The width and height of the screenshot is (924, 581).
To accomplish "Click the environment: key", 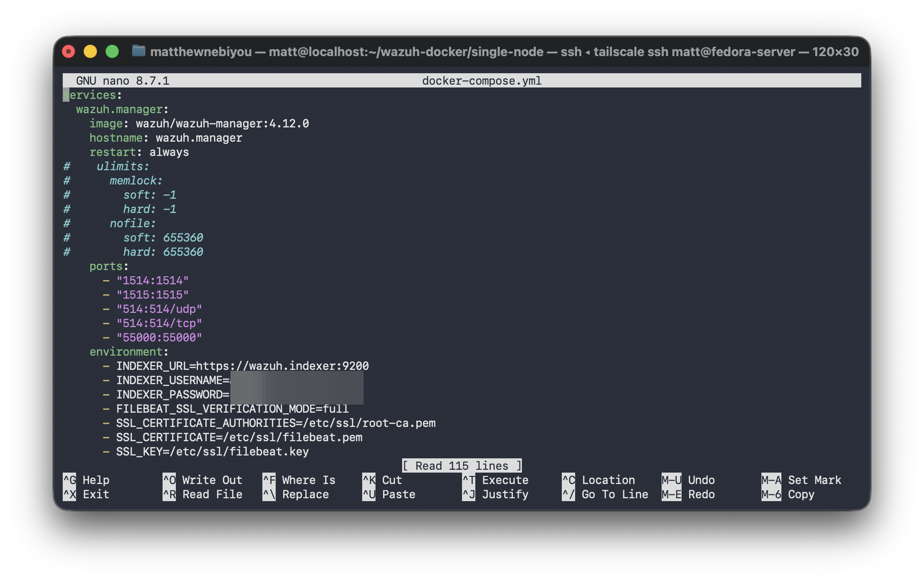I will tap(129, 352).
